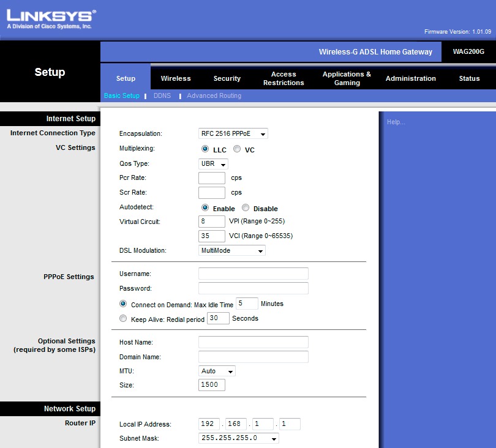Open the Setup tab
496x448 pixels.
(x=126, y=78)
